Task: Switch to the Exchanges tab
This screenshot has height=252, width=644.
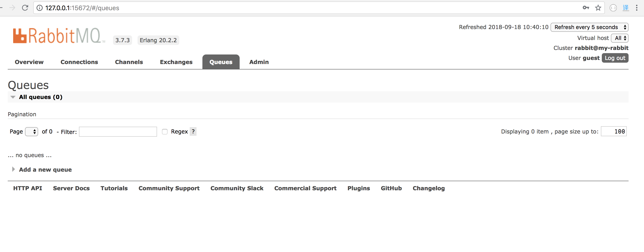Action: point(176,62)
